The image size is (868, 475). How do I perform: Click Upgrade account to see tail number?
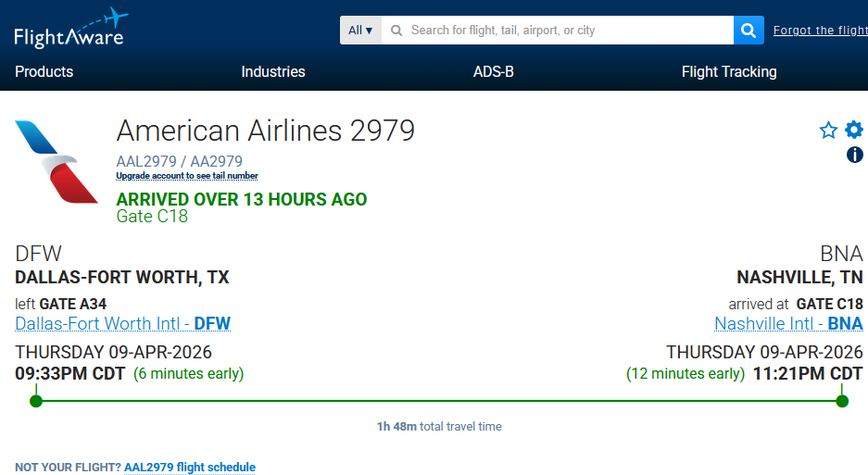(x=187, y=176)
